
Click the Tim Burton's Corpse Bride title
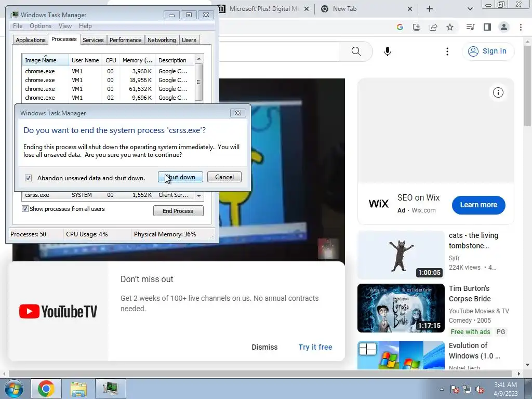470,294
